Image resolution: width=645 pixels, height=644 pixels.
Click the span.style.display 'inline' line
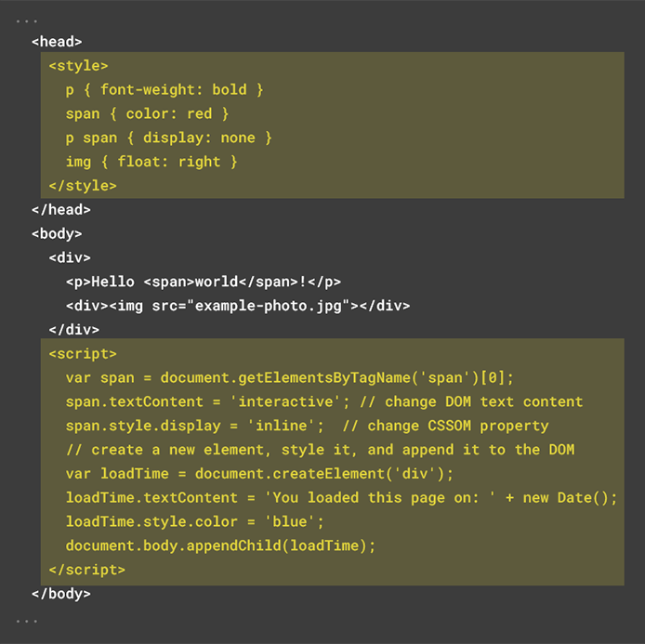307,426
